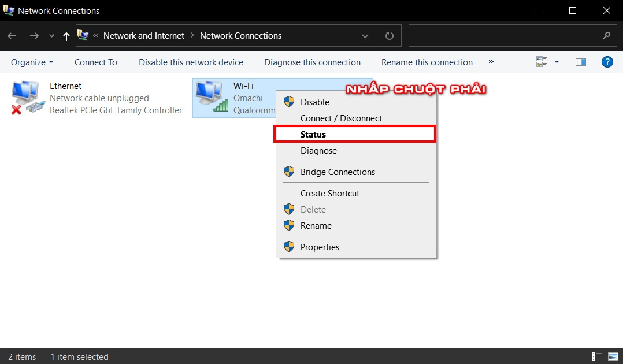Click Disable this network device
Screen dimensions: 623x364
click(x=191, y=62)
